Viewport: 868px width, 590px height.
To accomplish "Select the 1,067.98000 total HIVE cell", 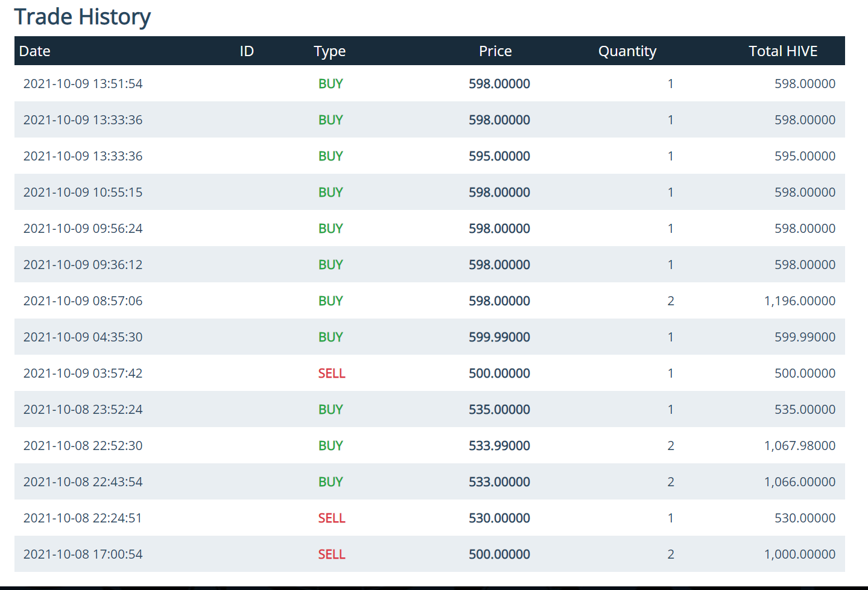I will [x=799, y=446].
